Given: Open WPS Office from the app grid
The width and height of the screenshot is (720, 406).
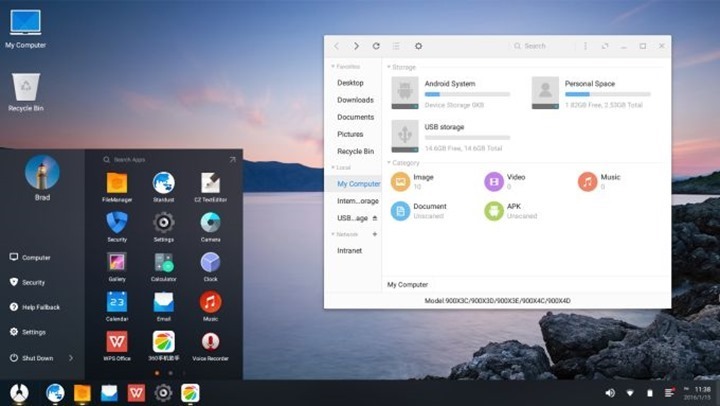Looking at the screenshot, I should [x=117, y=342].
